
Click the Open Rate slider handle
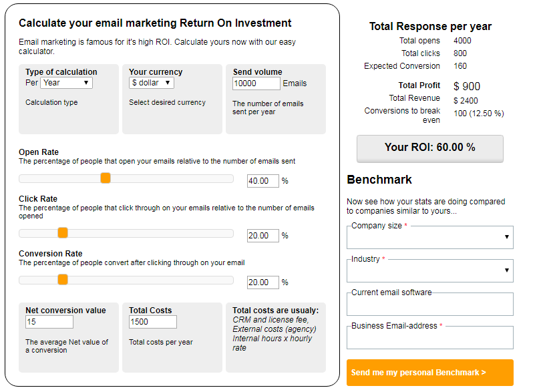[106, 178]
